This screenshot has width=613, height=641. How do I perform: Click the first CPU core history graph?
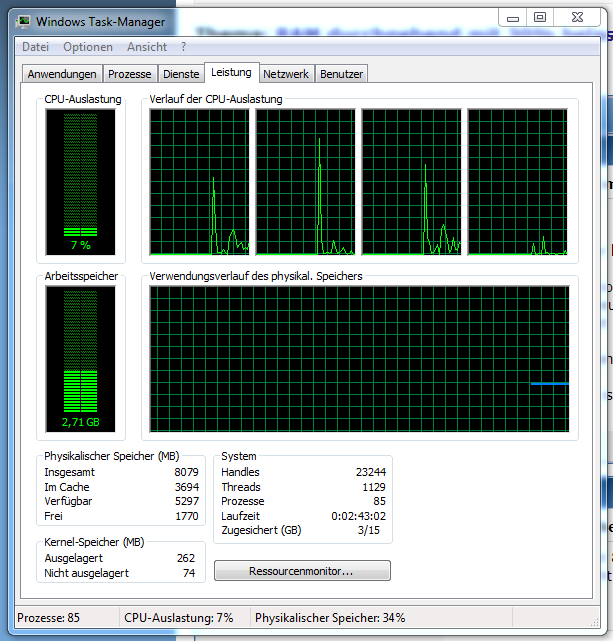(199, 182)
